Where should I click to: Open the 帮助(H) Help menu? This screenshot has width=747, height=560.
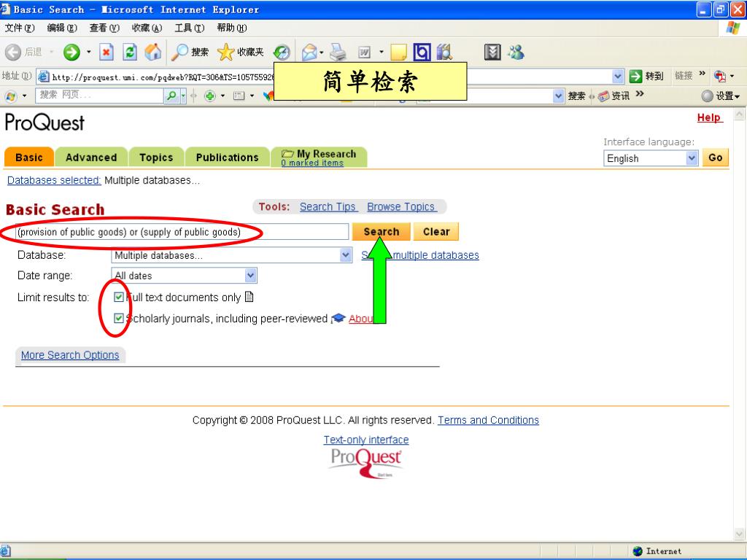[x=231, y=28]
